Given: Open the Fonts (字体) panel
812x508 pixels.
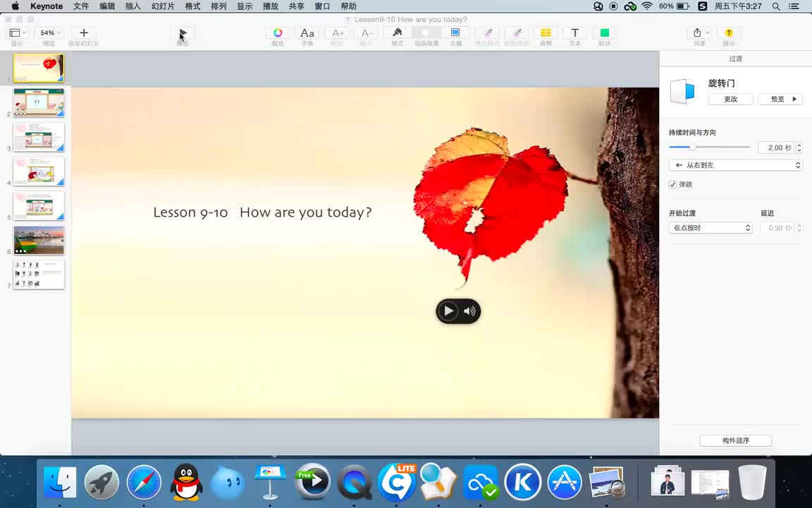Looking at the screenshot, I should tap(307, 33).
